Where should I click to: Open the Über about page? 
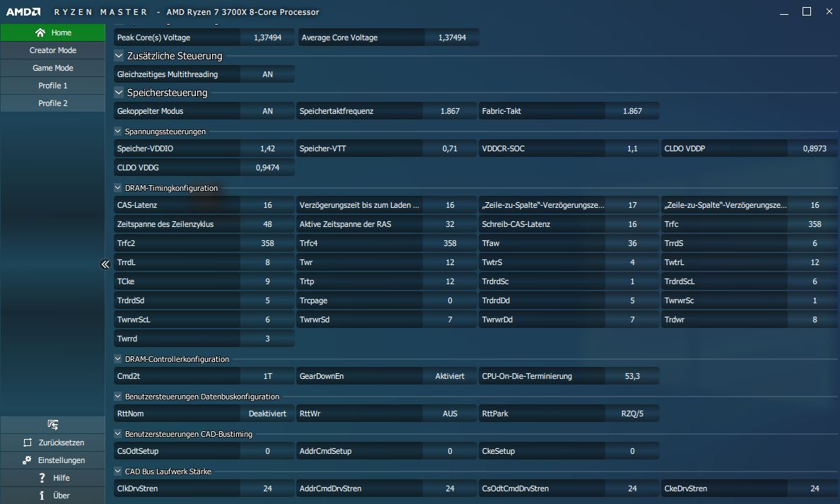52,496
